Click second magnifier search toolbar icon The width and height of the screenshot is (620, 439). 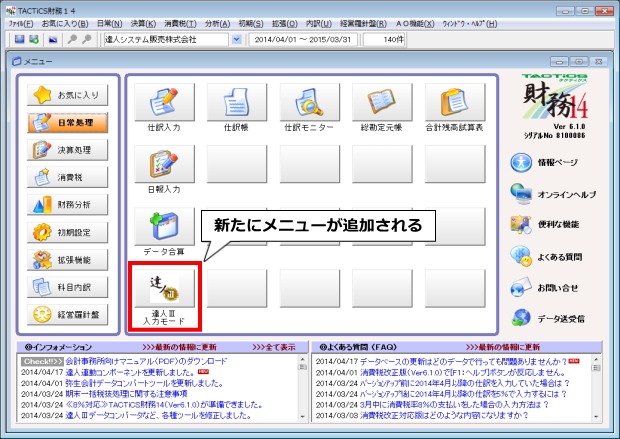pyautogui.click(x=87, y=39)
